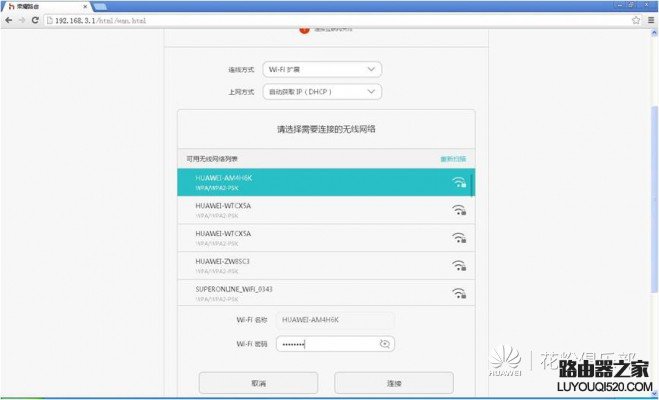This screenshot has width=659, height=400.
Task: Select the HUAWEI-ZW8SC3 network
Action: pos(326,266)
